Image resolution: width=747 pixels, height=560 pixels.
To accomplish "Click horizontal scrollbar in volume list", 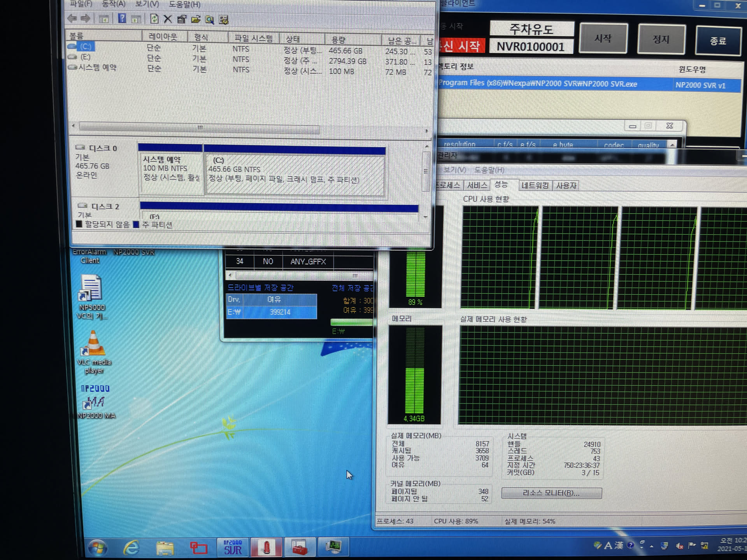I will pos(199,127).
